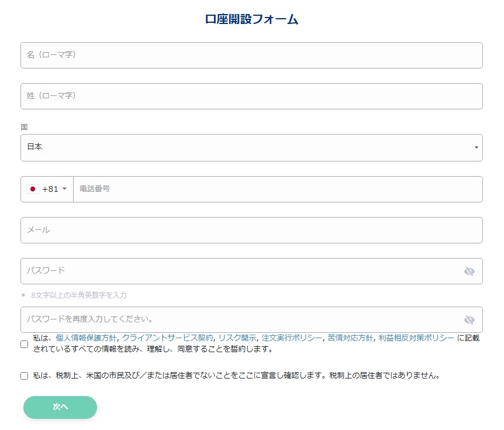Expand the country list via its chevron arrow
Screen dimensions: 504x430
coord(476,147)
